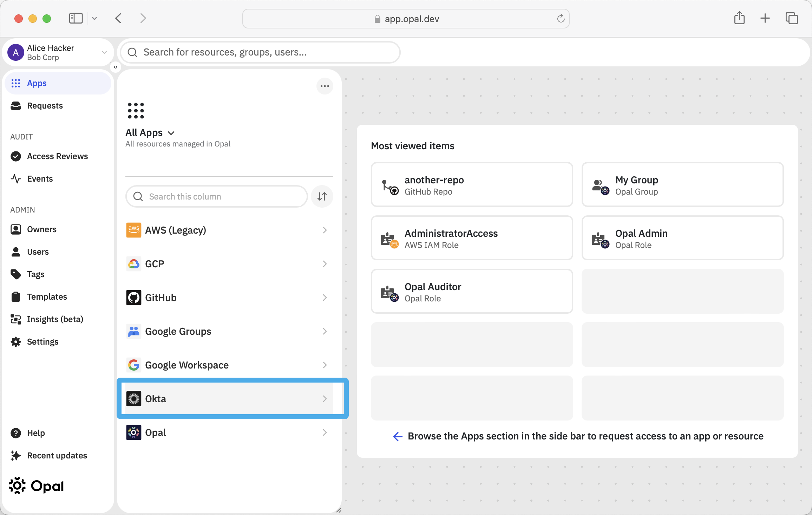812x515 pixels.
Task: Click the Google Workspace G icon
Action: point(134,365)
